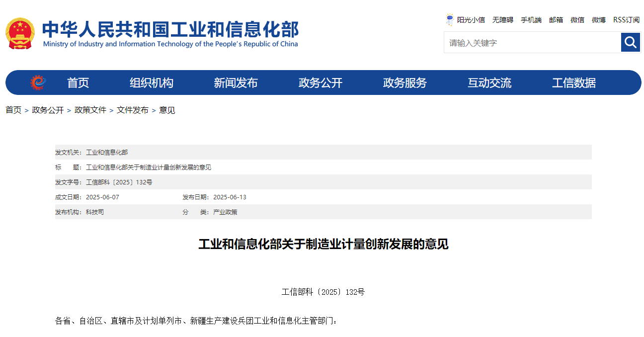Click 意见 in the breadcrumb
Viewport: 644px width, 337px height.
(167, 110)
